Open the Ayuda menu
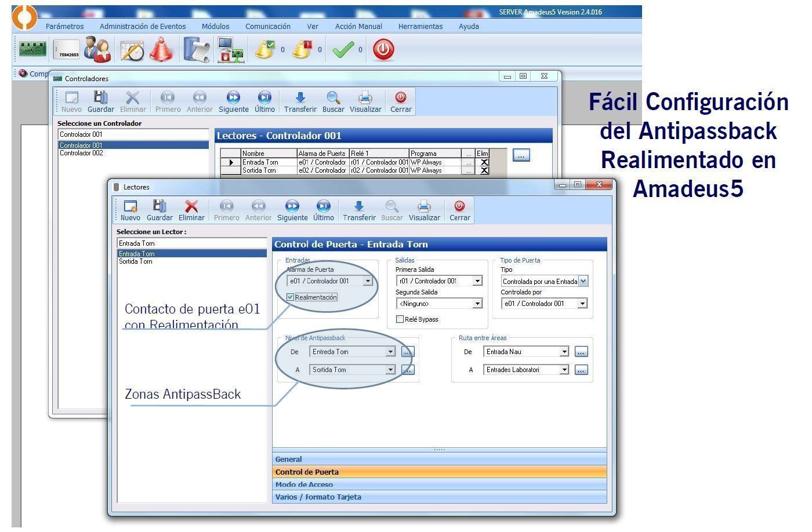The width and height of the screenshot is (812, 532). pyautogui.click(x=469, y=26)
